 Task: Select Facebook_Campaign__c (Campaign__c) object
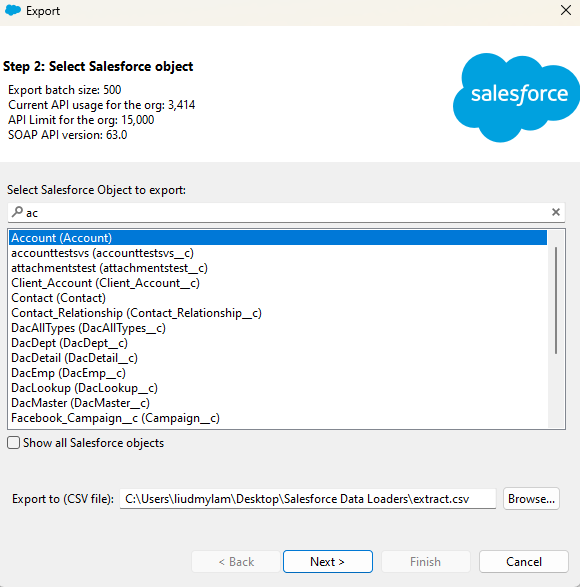pyautogui.click(x=277, y=418)
